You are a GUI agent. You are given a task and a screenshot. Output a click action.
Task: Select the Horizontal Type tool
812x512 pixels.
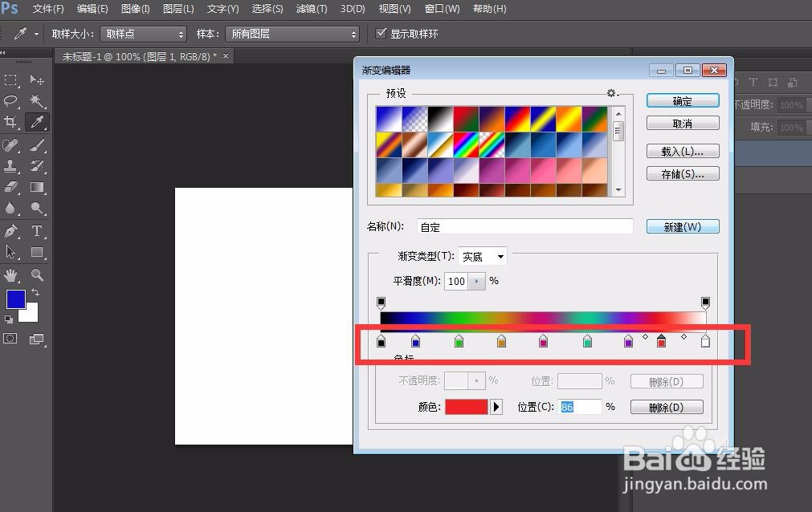click(37, 231)
